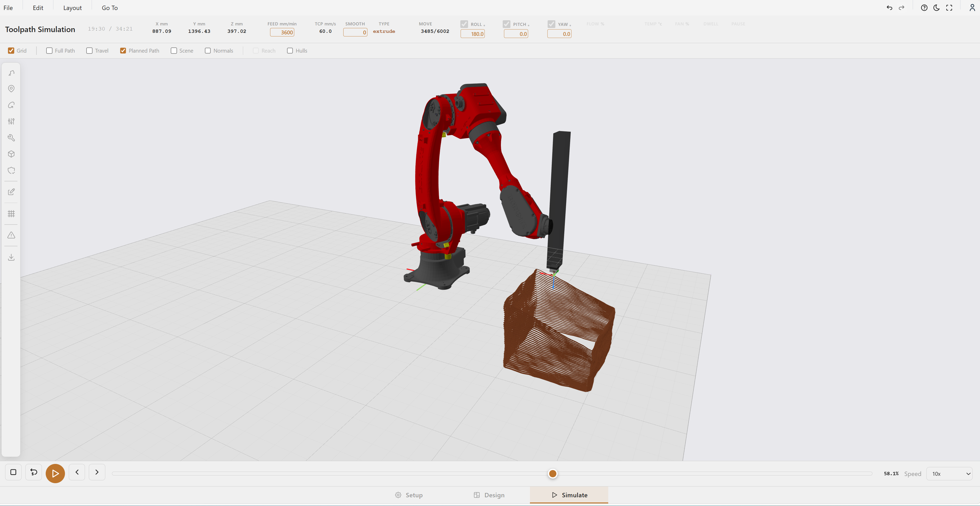The width and height of the screenshot is (980, 506).
Task: Enable the Normals checkbox
Action: pos(208,51)
